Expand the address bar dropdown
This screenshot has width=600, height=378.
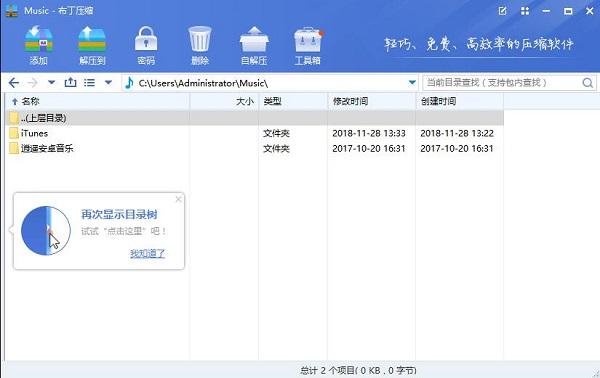point(412,83)
